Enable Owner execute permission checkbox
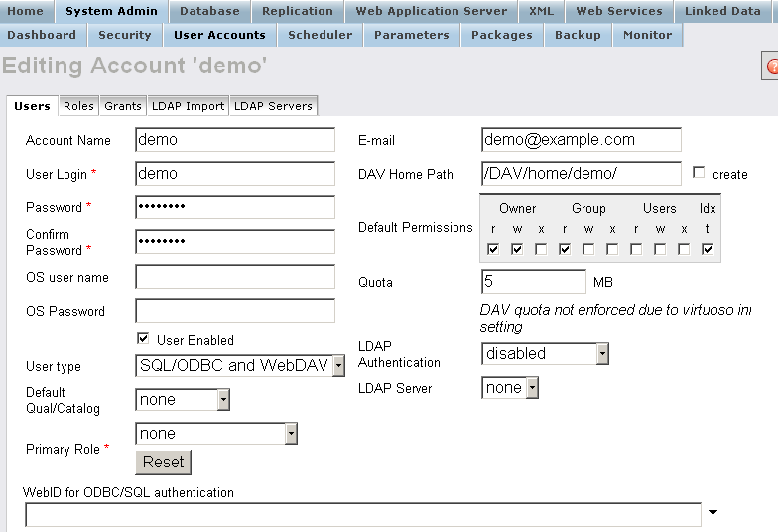Screen dimensions: 778x532 pyautogui.click(x=541, y=249)
